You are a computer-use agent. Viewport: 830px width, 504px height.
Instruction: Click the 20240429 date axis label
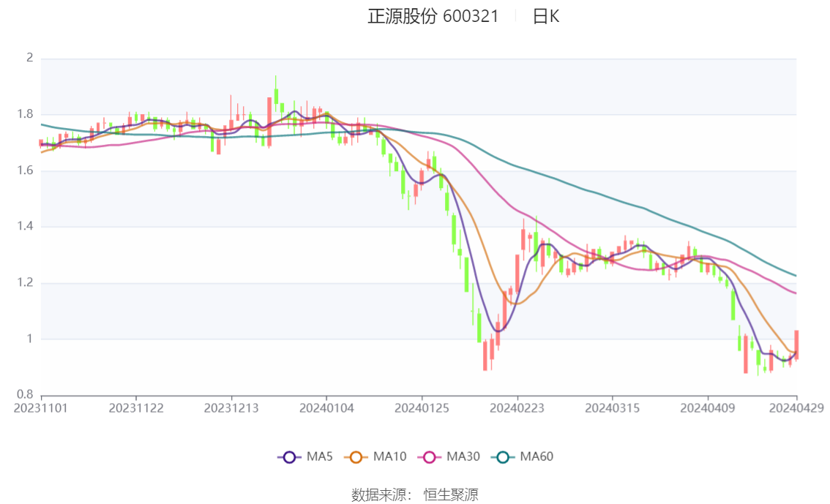[x=796, y=408]
